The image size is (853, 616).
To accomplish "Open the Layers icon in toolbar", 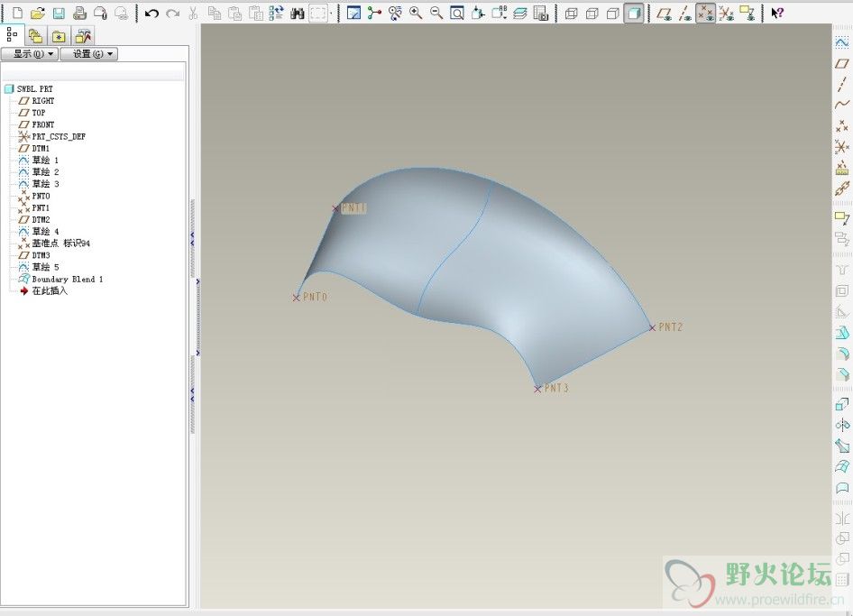I will click(520, 13).
